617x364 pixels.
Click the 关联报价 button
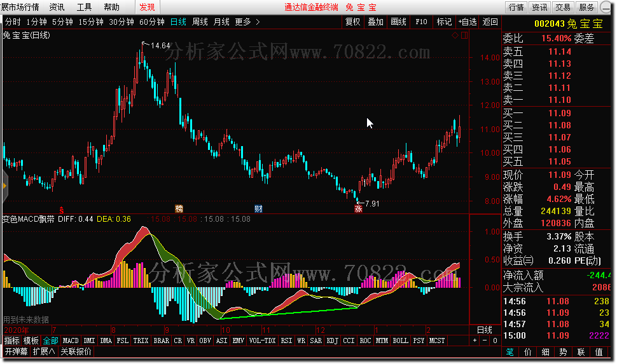tap(76, 351)
